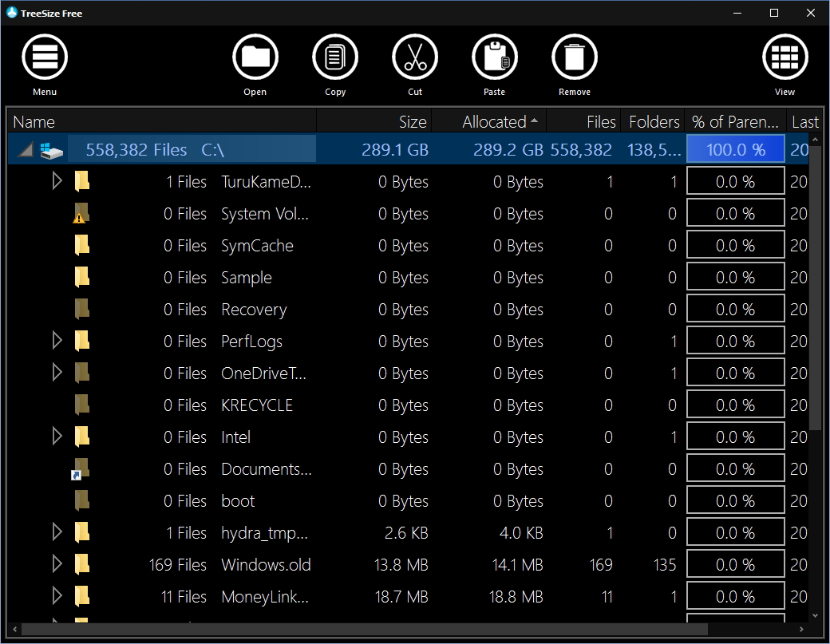Image resolution: width=830 pixels, height=644 pixels.
Task: Expand the PerfLogs folder
Action: pyautogui.click(x=57, y=342)
